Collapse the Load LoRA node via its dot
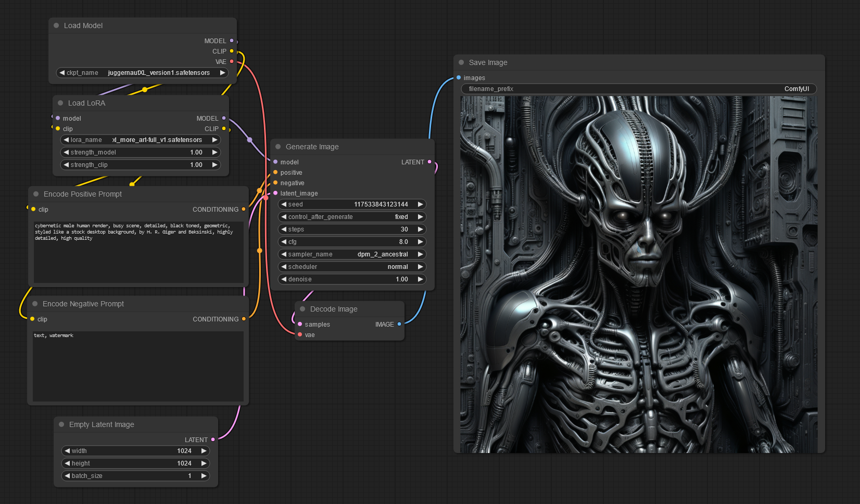This screenshot has height=504, width=860. pyautogui.click(x=60, y=103)
